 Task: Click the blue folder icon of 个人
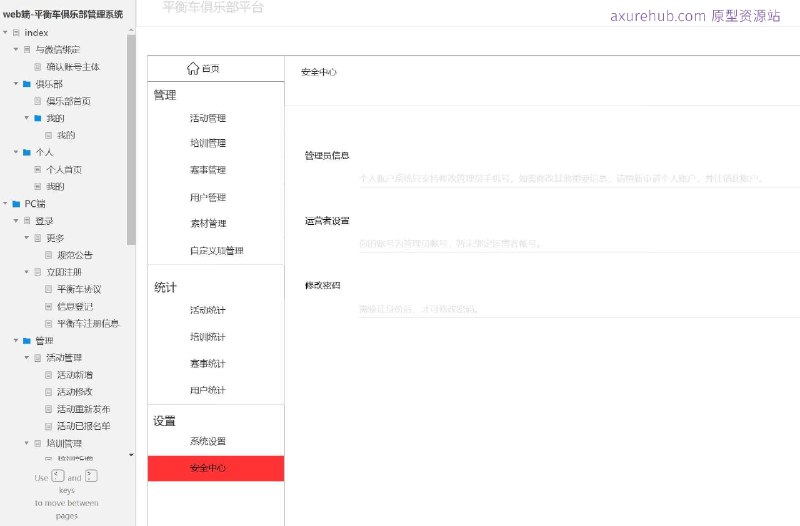[27, 152]
